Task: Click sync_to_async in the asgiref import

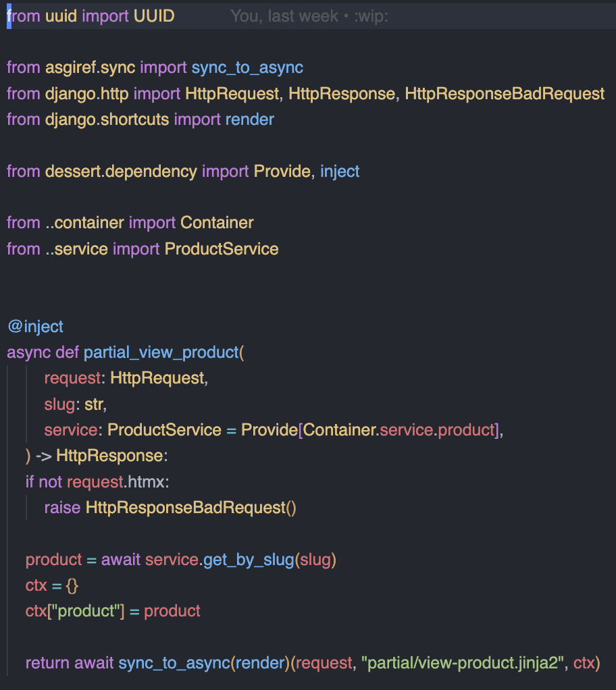Action: pyautogui.click(x=247, y=68)
